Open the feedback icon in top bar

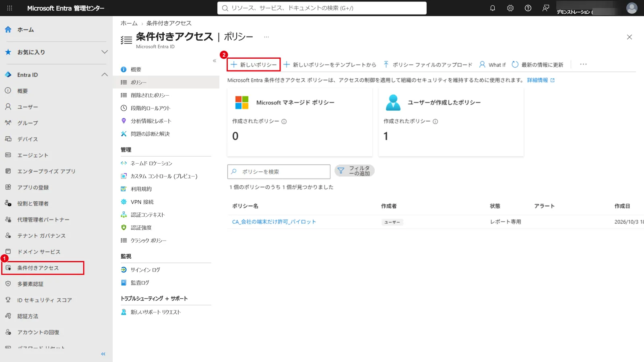pyautogui.click(x=545, y=8)
